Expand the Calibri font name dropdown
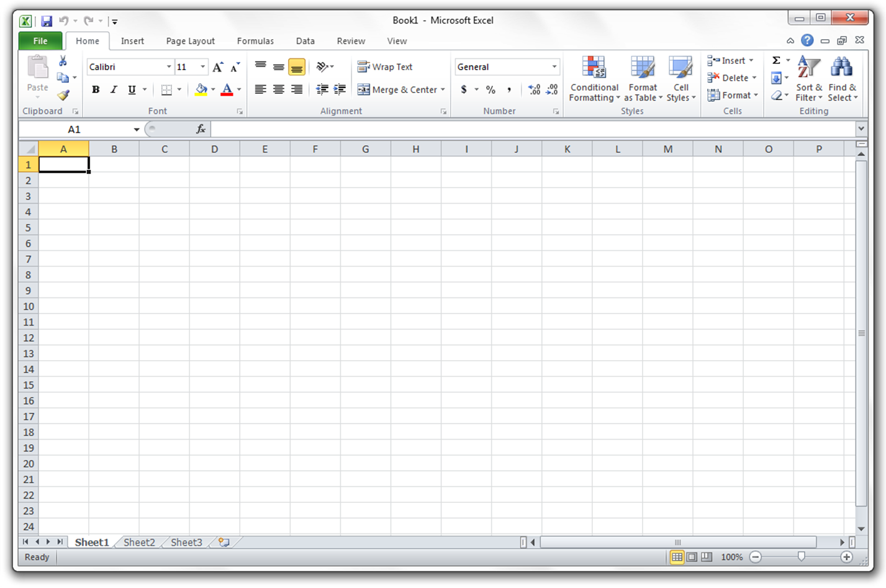Viewport: 886px width, 588px height. (x=168, y=67)
